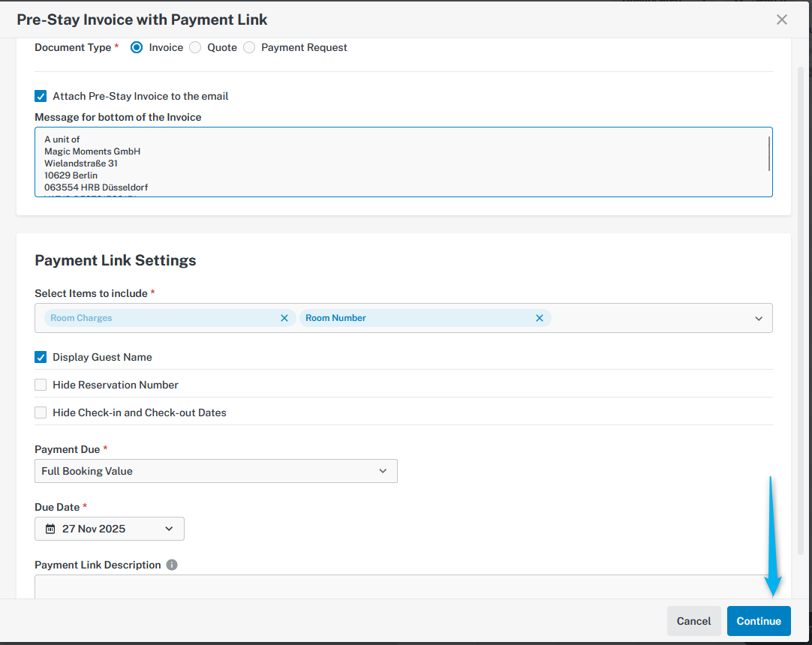Remove the Room Charges tag

[284, 318]
